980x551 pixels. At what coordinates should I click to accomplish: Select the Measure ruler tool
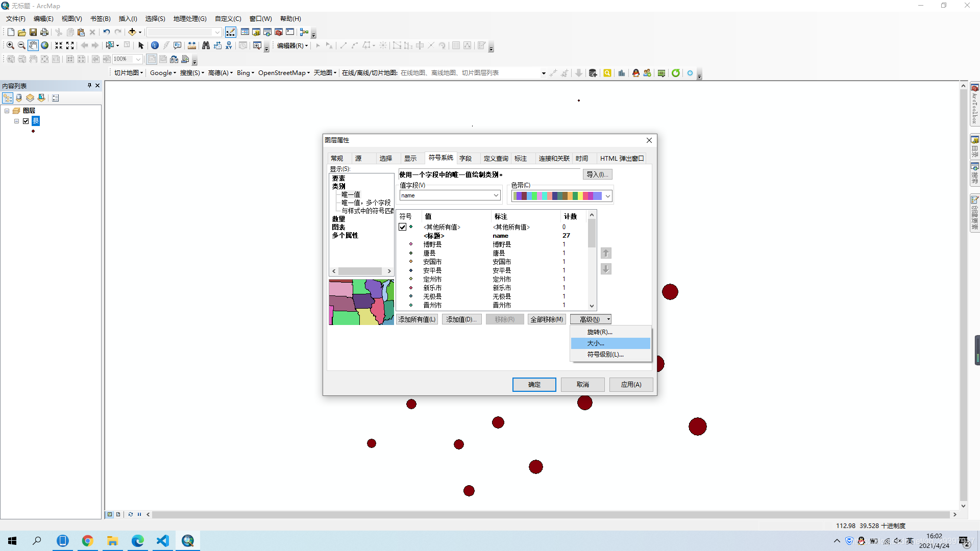tap(192, 45)
